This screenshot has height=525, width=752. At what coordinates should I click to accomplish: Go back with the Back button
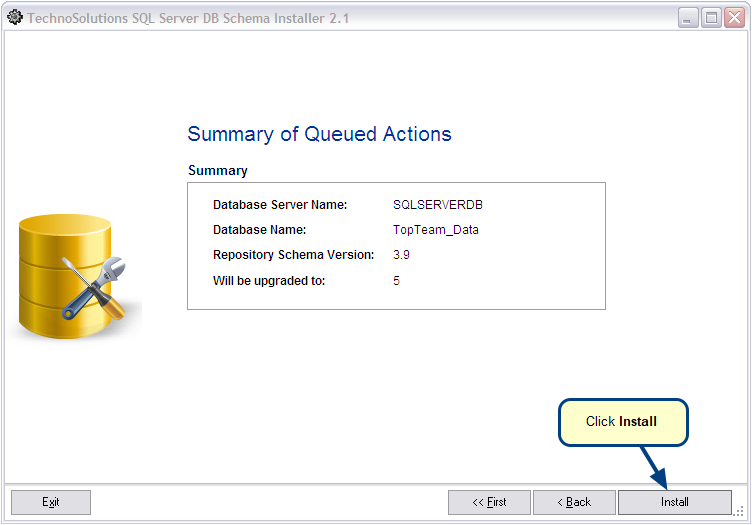pos(574,502)
